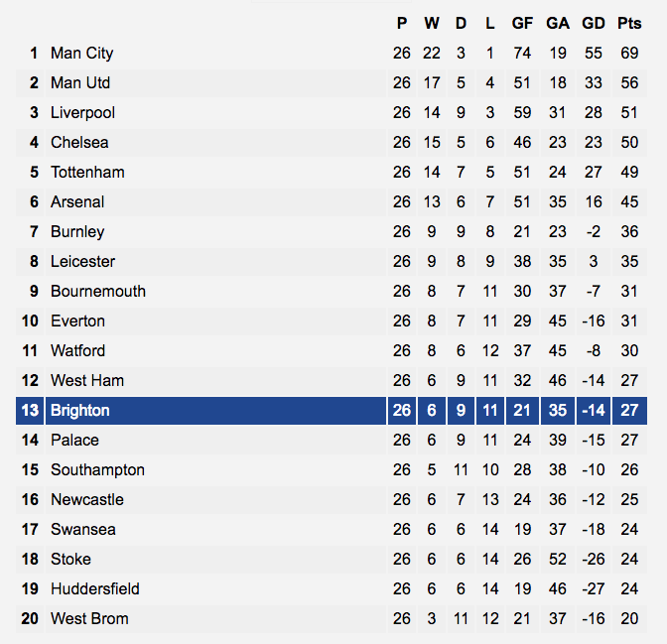Viewport: 667px width, 644px height.
Task: Click the highlighted Brighton team name
Action: point(80,411)
